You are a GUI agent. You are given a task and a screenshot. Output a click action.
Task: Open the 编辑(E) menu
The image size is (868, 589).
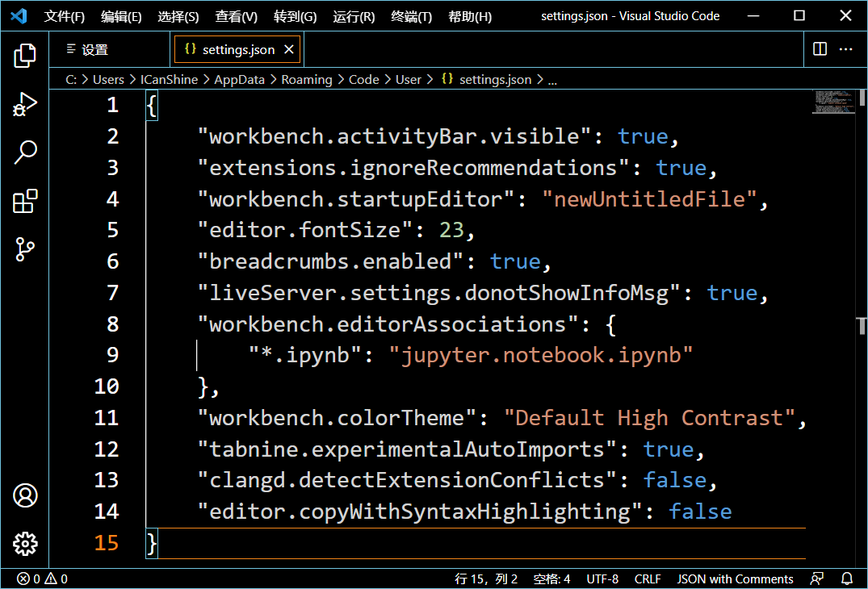pyautogui.click(x=121, y=17)
